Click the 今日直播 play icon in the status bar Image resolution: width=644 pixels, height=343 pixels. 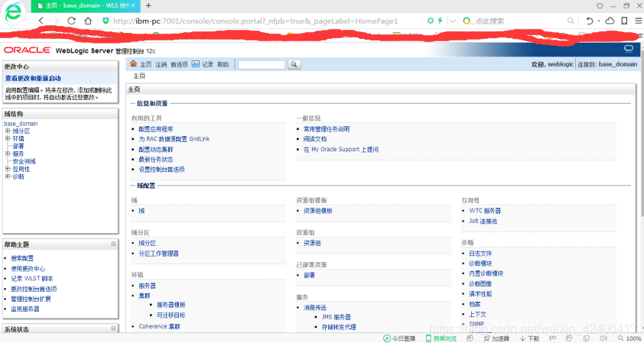[x=386, y=338]
